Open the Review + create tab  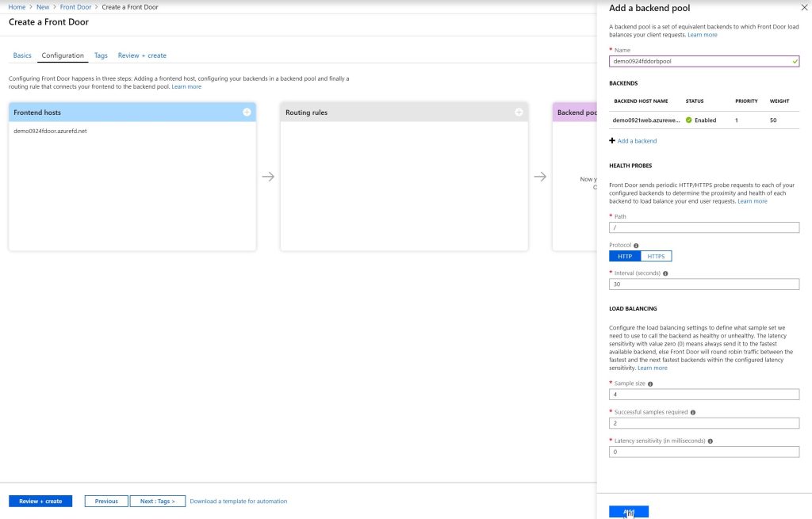(x=142, y=55)
